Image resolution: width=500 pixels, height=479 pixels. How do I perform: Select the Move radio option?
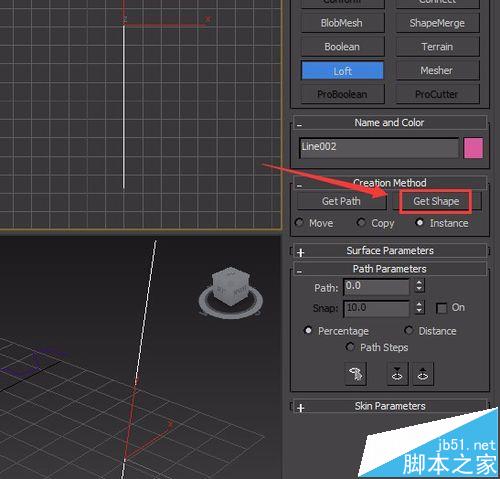299,222
